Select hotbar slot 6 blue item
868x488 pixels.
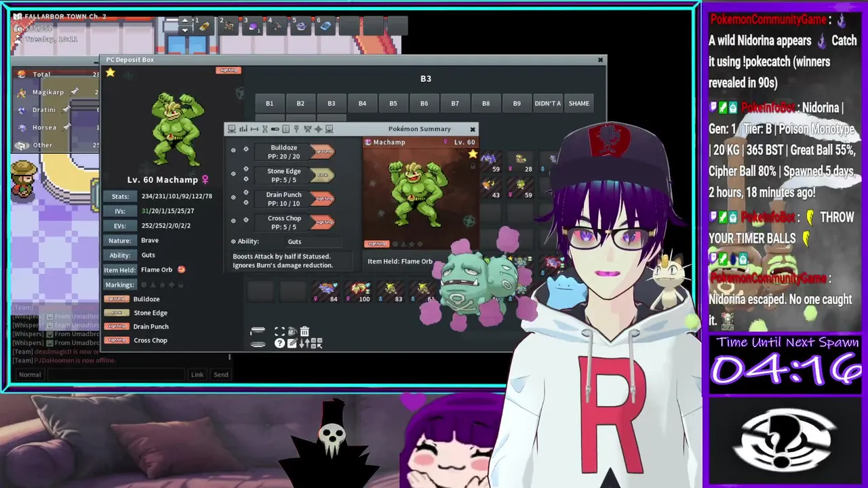[x=325, y=26]
